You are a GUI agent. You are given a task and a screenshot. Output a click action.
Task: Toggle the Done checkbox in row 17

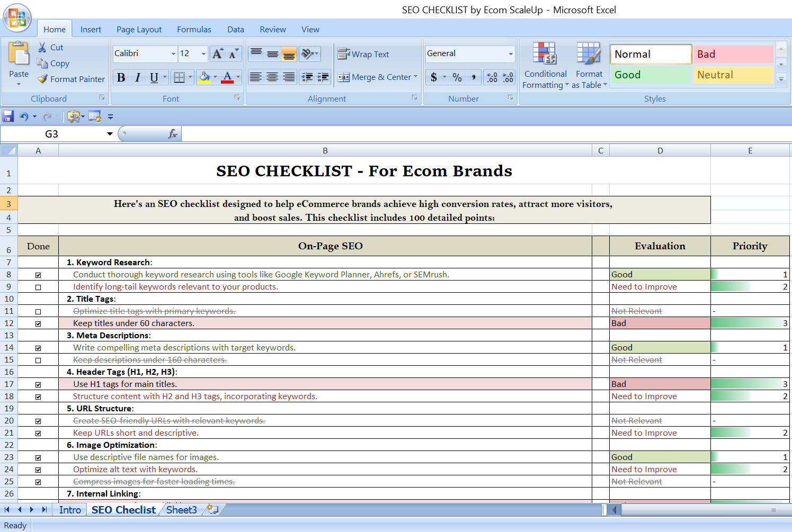(38, 385)
